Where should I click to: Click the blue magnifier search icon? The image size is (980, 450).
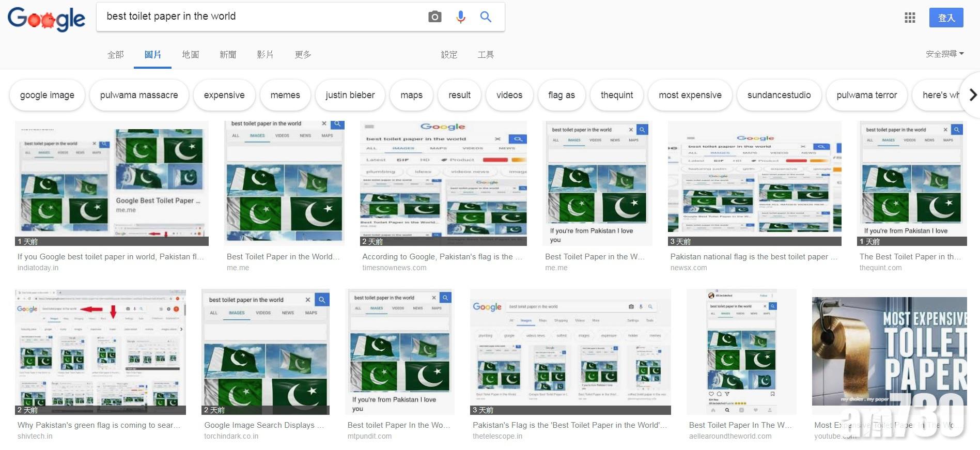tap(486, 17)
